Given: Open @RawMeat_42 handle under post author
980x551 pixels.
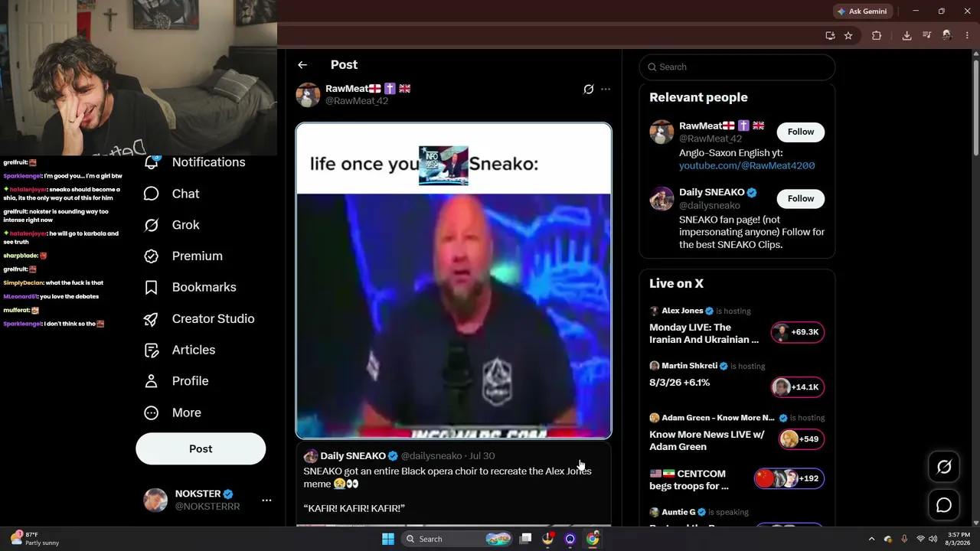Looking at the screenshot, I should [357, 101].
